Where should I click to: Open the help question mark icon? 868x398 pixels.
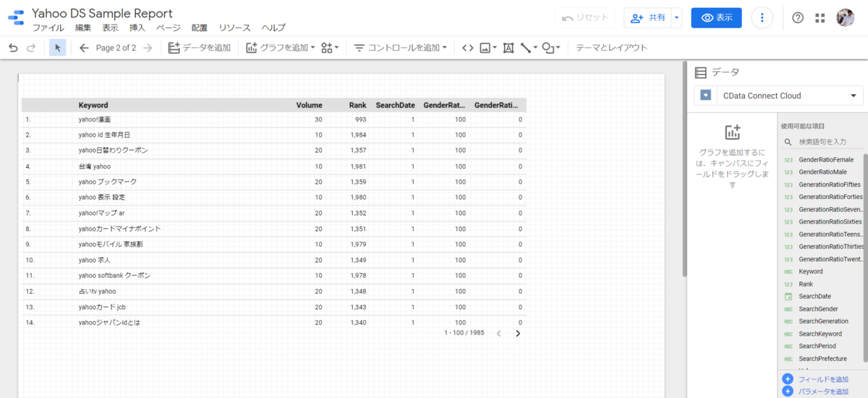[x=798, y=18]
